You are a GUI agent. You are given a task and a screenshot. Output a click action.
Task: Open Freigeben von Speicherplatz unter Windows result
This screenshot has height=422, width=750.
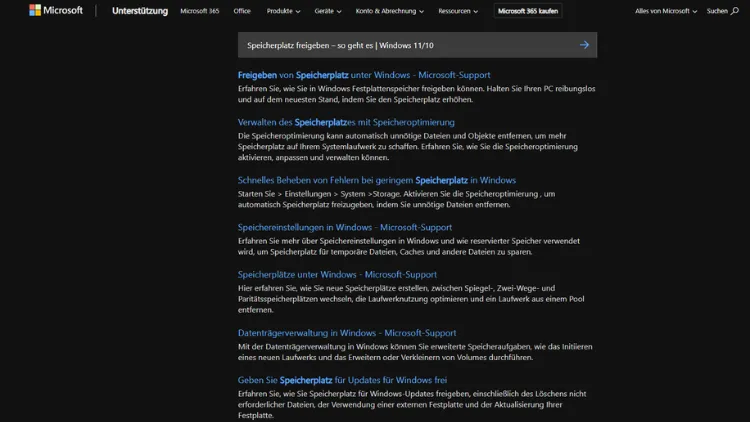click(x=364, y=75)
